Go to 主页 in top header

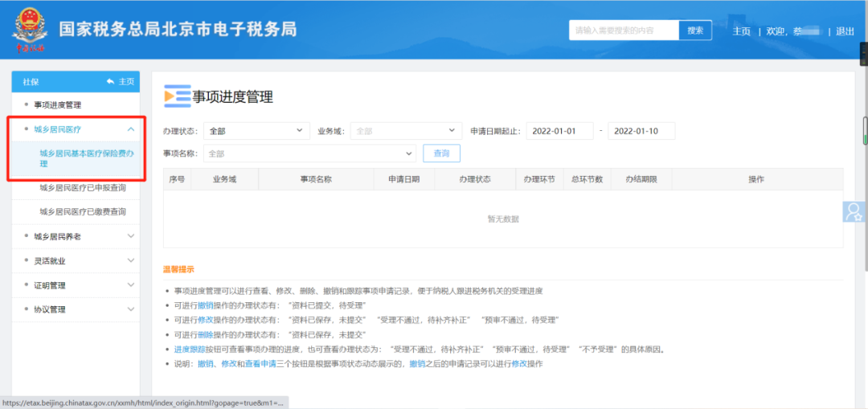742,31
